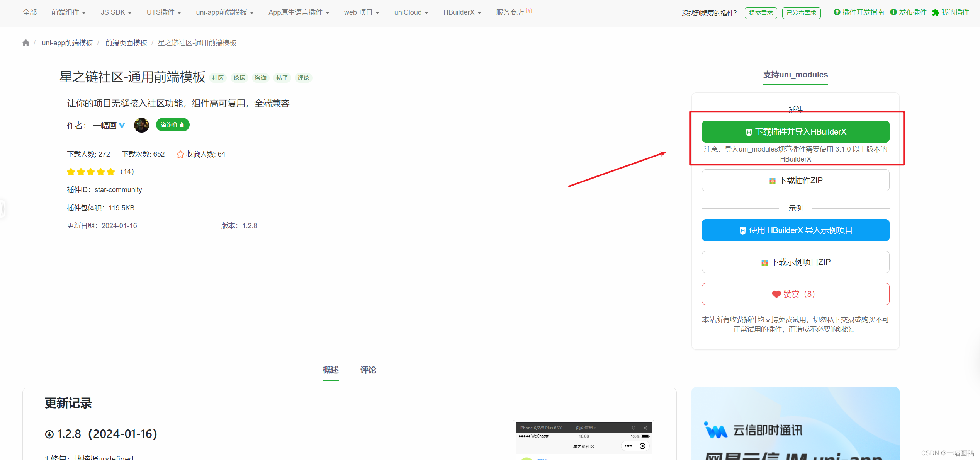This screenshot has width=980, height=460.
Task: Expand the uni-app前端模板 nav dropdown
Action: (225, 12)
